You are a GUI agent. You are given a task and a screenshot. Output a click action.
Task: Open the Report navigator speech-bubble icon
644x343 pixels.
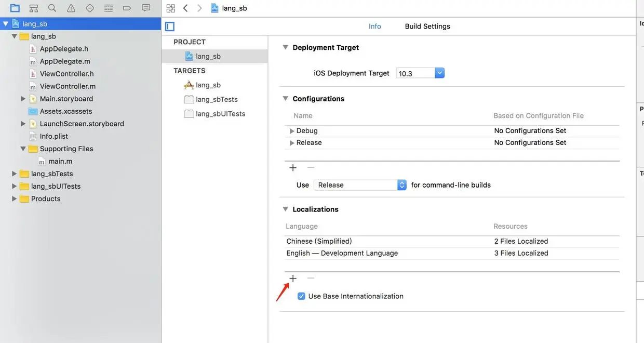click(146, 8)
